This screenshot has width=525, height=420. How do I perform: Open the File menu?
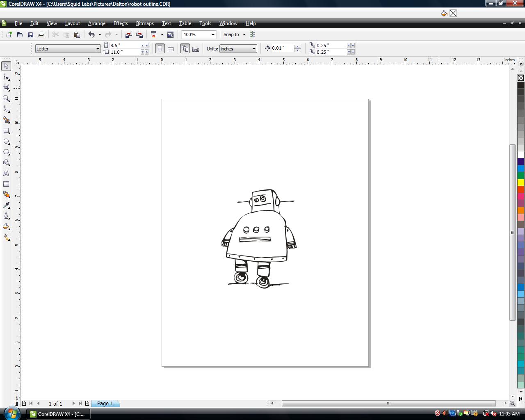18,23
